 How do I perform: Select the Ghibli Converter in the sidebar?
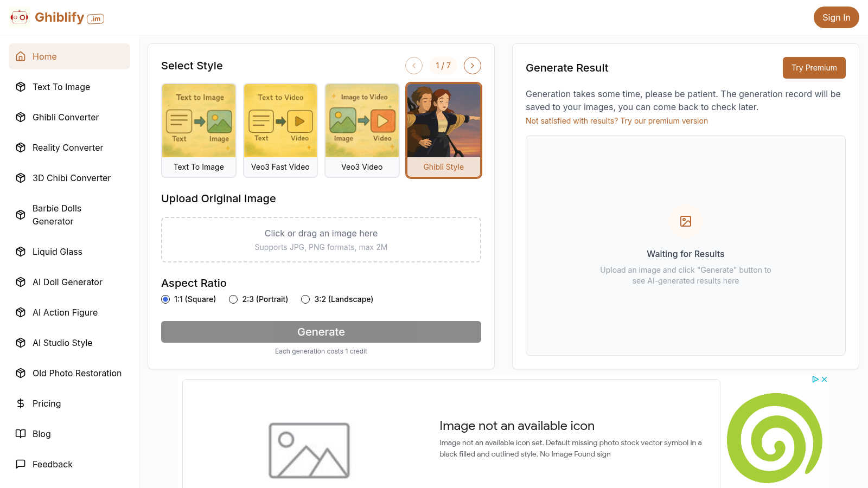click(66, 117)
